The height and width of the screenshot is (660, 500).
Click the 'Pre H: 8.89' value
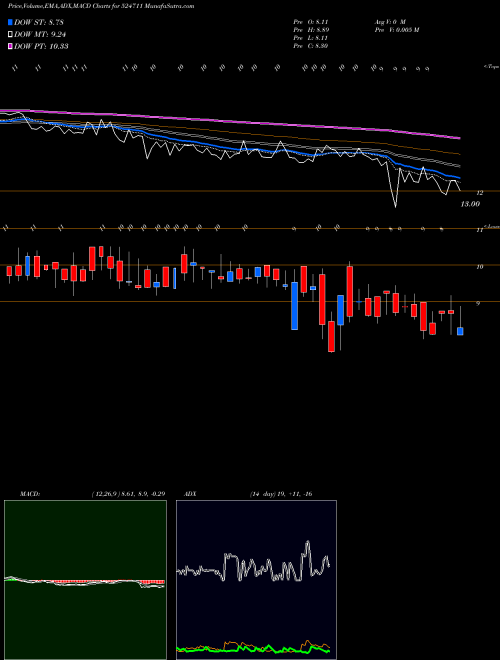pyautogui.click(x=311, y=30)
